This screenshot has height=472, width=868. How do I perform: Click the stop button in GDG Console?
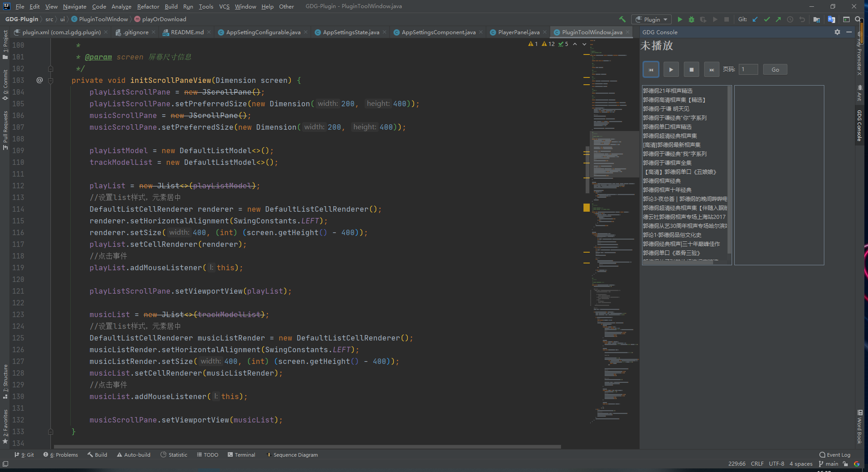692,70
